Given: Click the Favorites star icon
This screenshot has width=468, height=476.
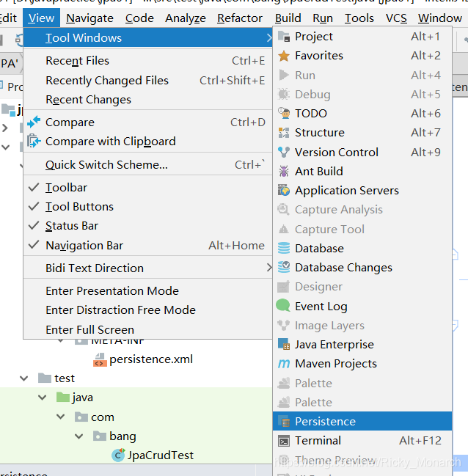Looking at the screenshot, I should point(284,56).
